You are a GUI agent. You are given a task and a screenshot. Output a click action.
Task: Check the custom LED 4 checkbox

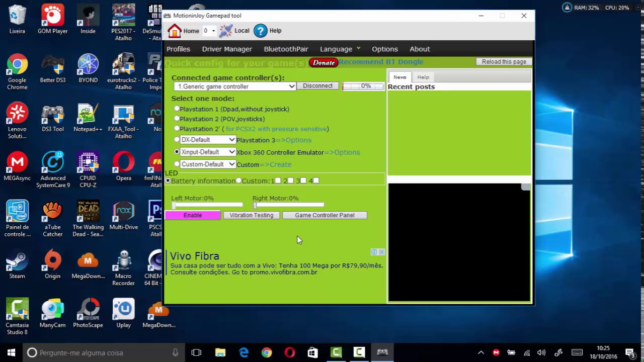coord(315,180)
